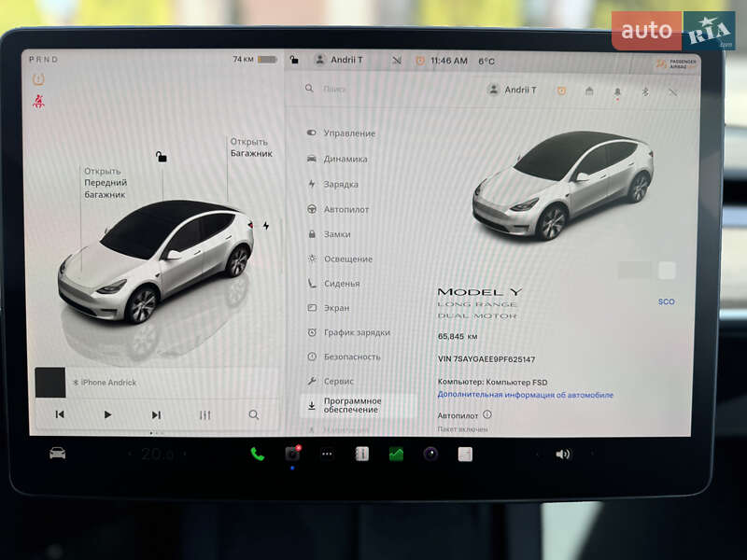
Task: Open the calendar app icon in the dock
Action: (360, 455)
